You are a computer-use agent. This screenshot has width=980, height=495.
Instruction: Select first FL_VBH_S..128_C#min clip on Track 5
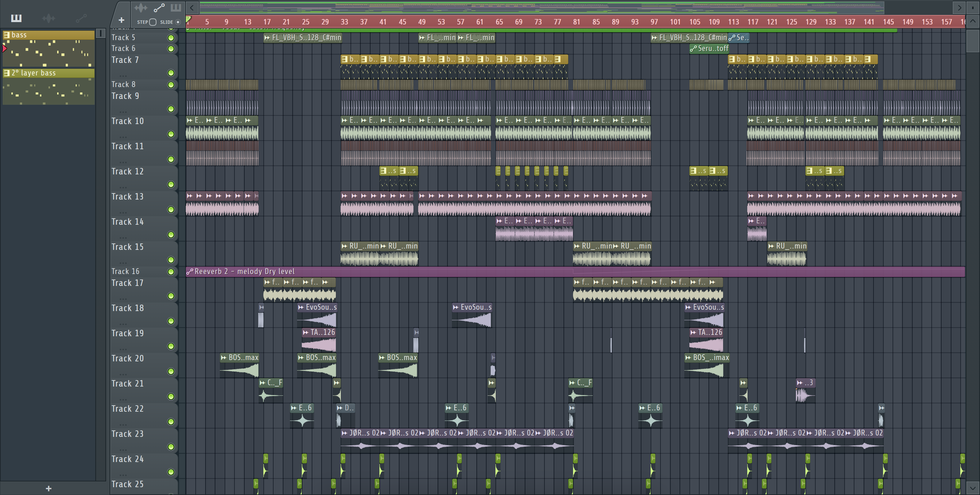click(x=303, y=38)
